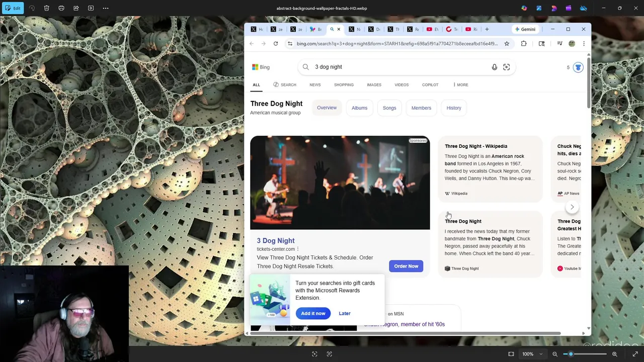
Task: Select the Albums chip
Action: click(x=359, y=108)
